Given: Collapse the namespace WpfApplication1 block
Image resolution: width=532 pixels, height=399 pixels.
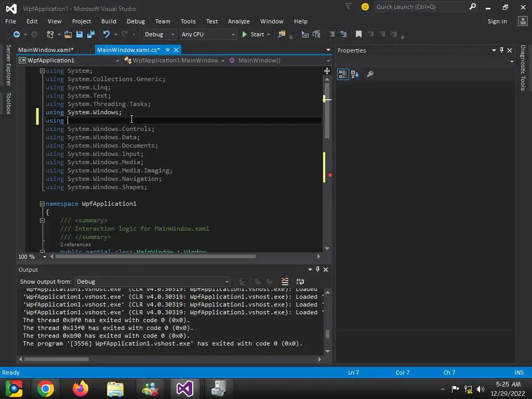Looking at the screenshot, I should tap(42, 204).
